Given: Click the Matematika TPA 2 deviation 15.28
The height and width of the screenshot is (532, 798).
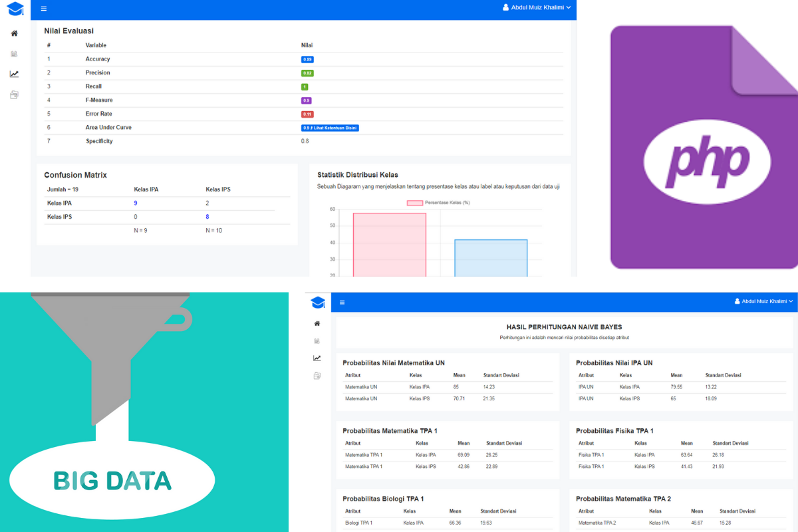Looking at the screenshot, I should click(x=726, y=523).
